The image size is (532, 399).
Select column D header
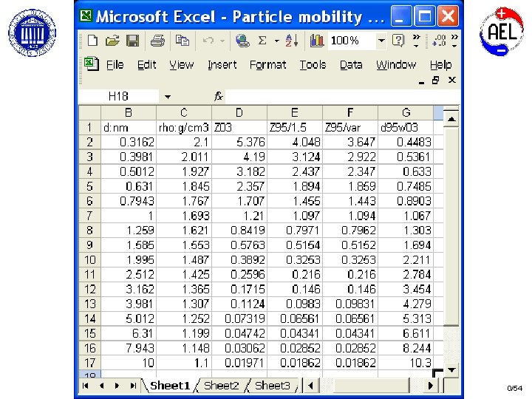click(x=239, y=112)
